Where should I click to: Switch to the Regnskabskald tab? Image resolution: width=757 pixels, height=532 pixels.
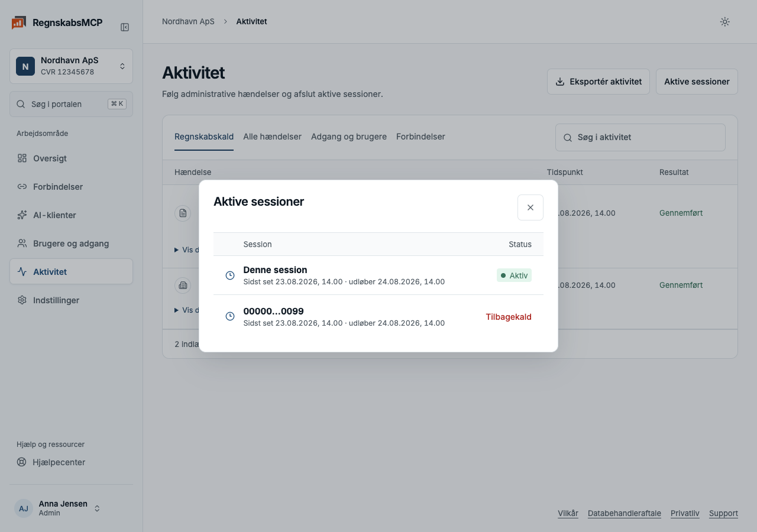point(204,137)
